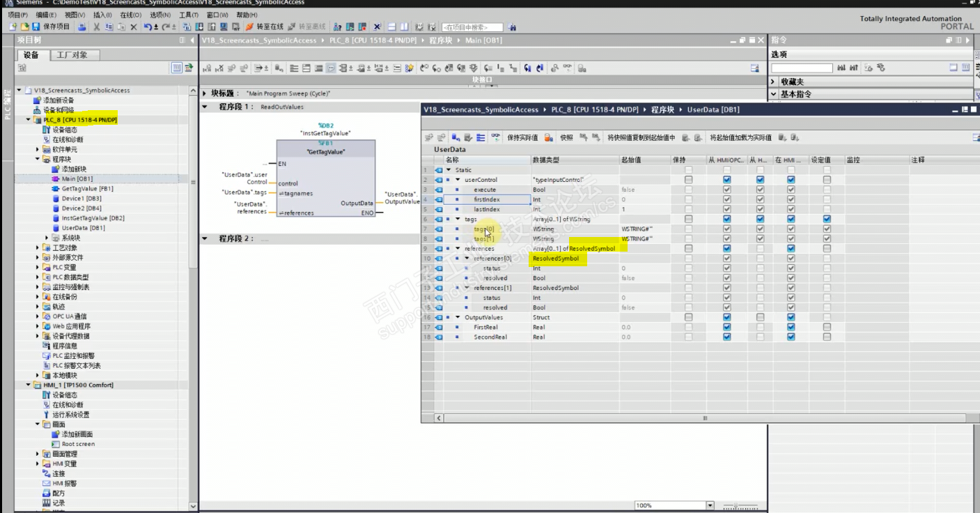
Task: Click the 保存项目 save icon
Action: [36, 27]
